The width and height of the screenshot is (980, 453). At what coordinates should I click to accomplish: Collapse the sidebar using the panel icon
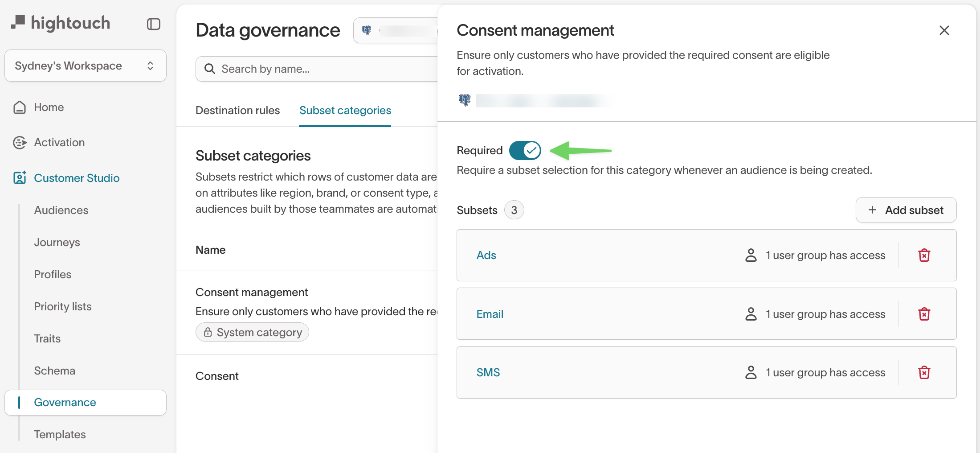tap(153, 24)
